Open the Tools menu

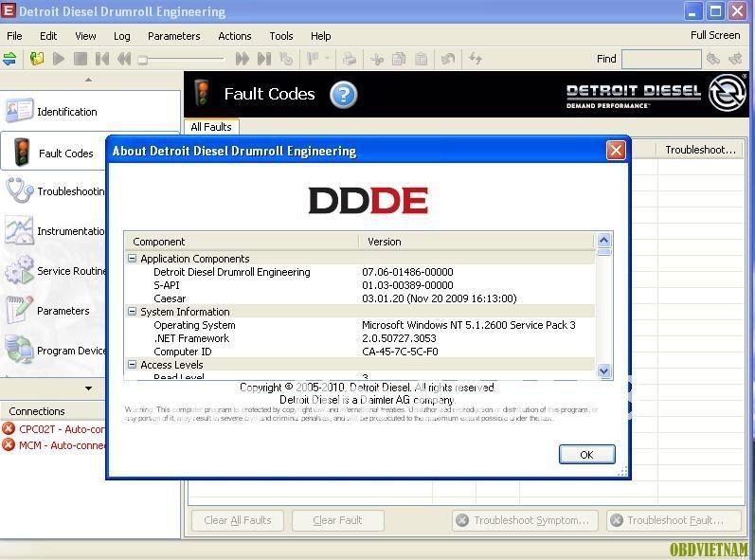pyautogui.click(x=281, y=36)
